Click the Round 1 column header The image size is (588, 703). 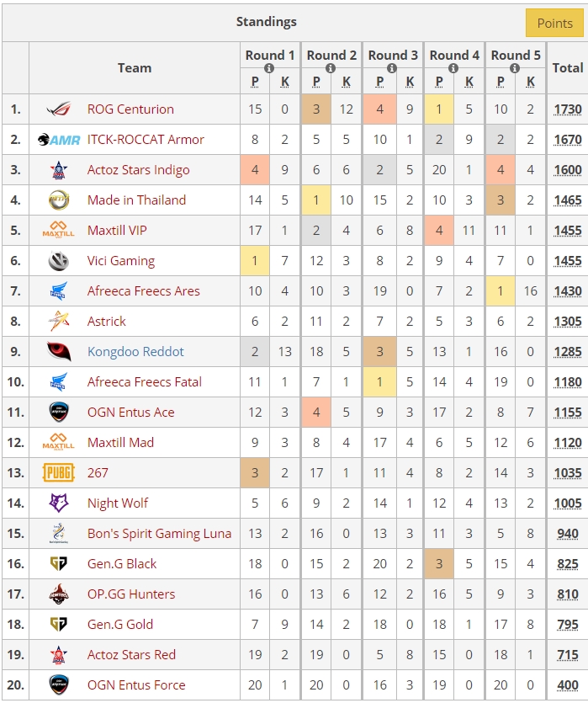pos(269,56)
